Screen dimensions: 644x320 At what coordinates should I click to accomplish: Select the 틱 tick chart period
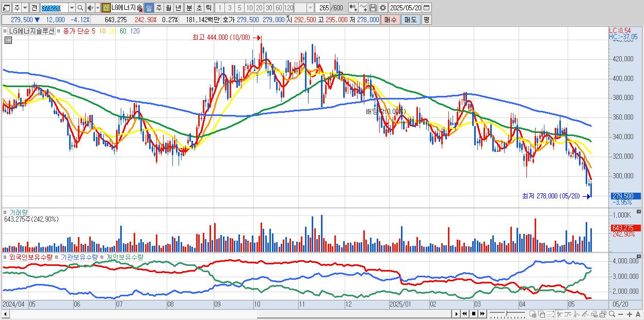point(208,8)
